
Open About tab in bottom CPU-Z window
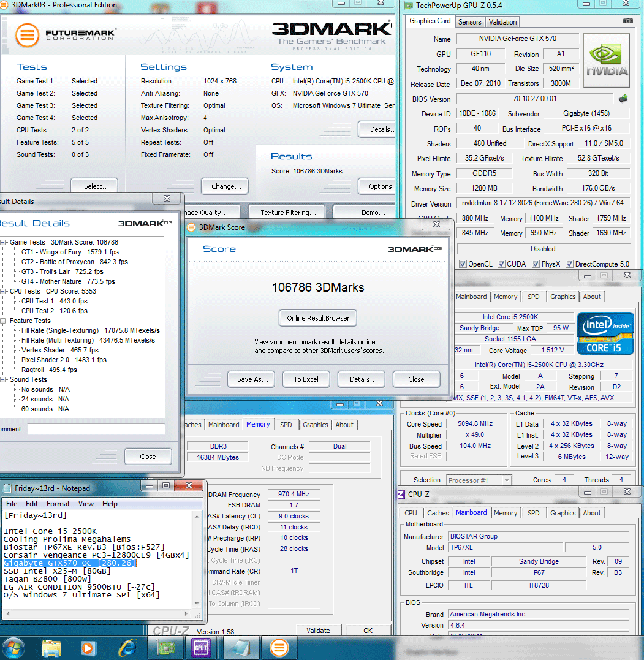[592, 513]
